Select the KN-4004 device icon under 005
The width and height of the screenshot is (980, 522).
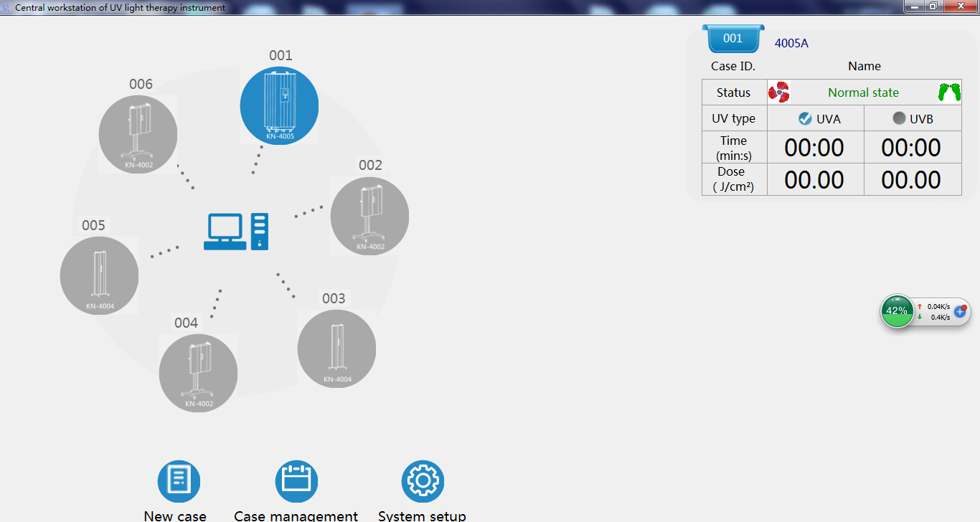click(x=99, y=275)
